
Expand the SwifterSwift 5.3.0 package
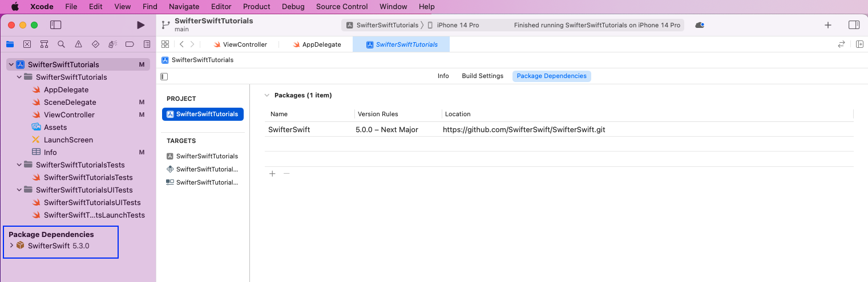(11, 246)
